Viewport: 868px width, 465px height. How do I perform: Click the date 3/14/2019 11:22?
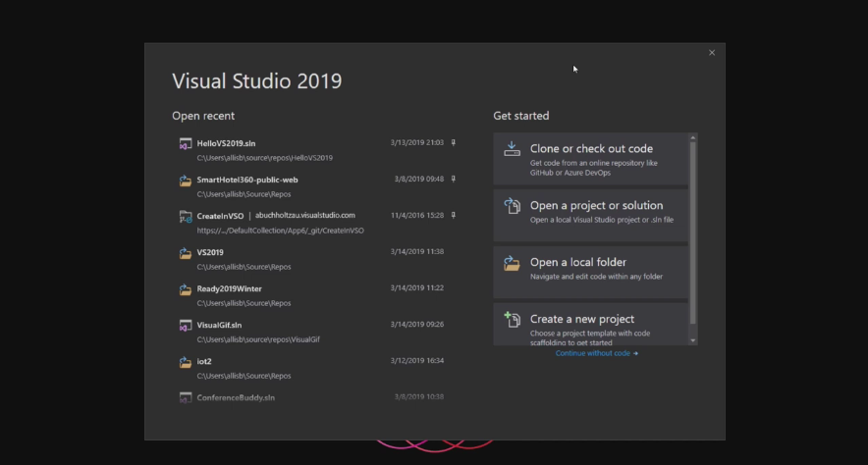(417, 288)
